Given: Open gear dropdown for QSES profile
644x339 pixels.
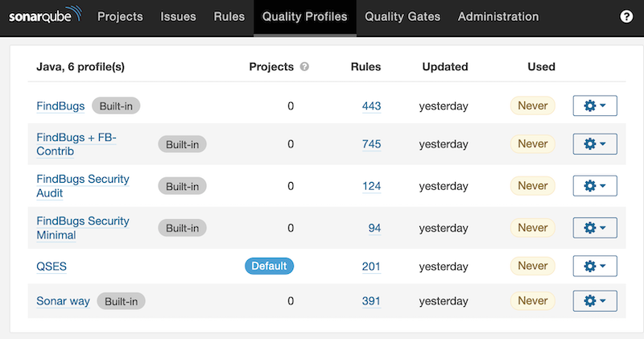Looking at the screenshot, I should (x=595, y=266).
